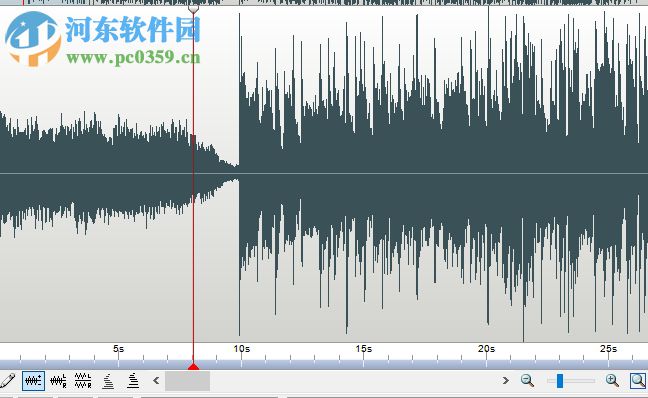The width and height of the screenshot is (648, 398).
Task: Switch to overlaid L/R channel waveform view
Action: click(58, 381)
